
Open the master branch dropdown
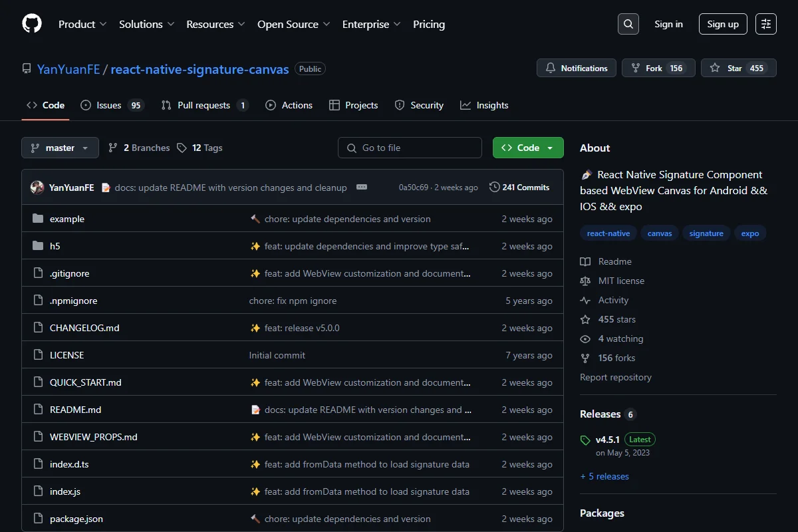click(x=60, y=148)
